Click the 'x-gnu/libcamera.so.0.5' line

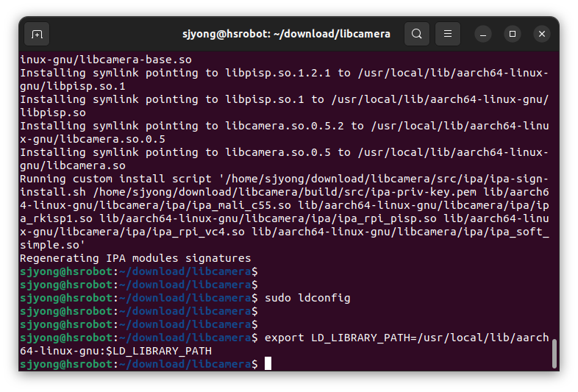93,140
